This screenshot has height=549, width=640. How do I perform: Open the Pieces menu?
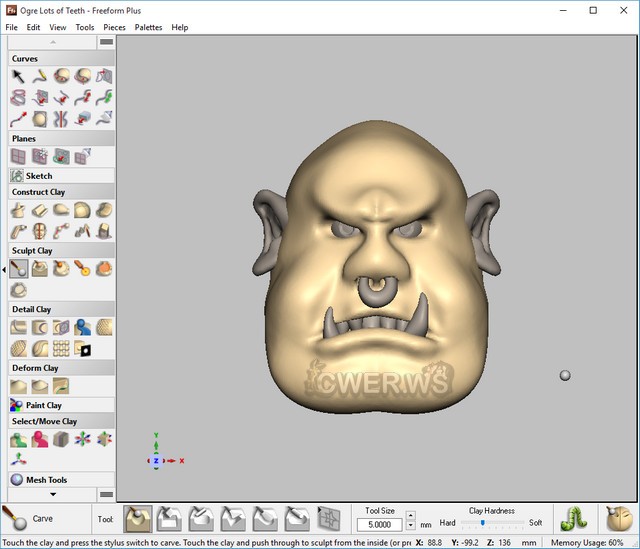point(115,27)
